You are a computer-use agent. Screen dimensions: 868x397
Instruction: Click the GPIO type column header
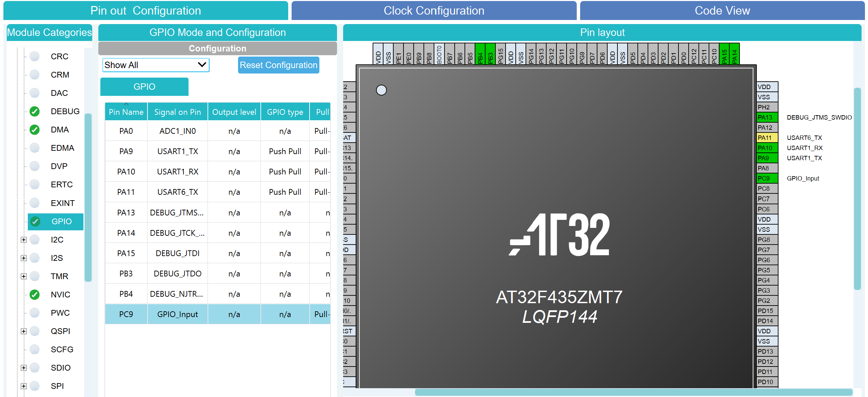[x=285, y=112]
